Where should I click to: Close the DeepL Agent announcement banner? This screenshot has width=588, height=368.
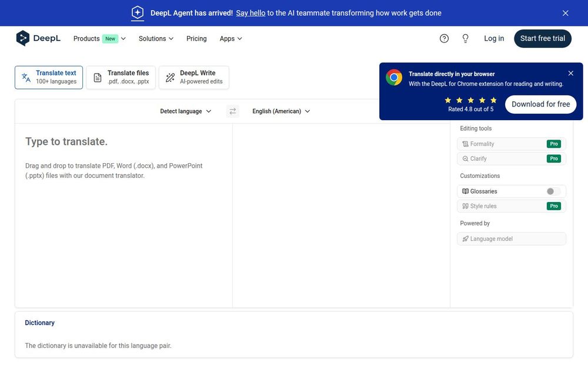tap(566, 13)
